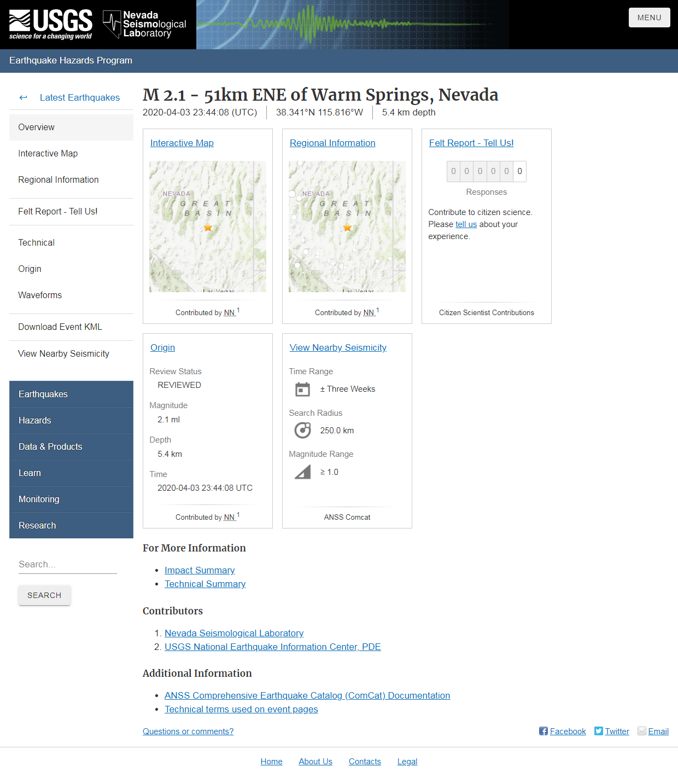Screen dimensions: 678x784
Task: Select Download Event KML in sidebar
Action: tap(60, 327)
